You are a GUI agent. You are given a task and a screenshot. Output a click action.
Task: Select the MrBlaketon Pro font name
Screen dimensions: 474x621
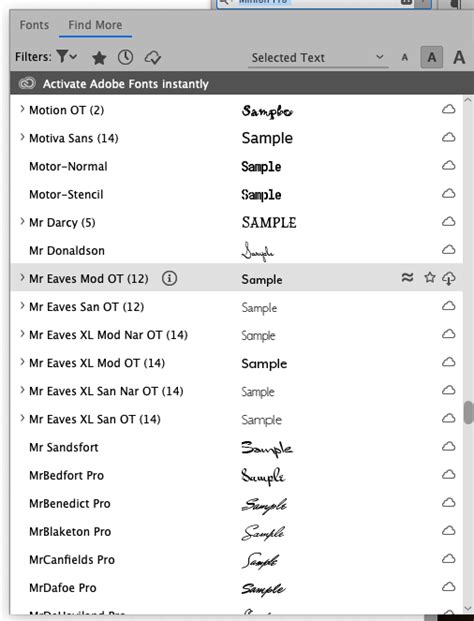point(70,532)
